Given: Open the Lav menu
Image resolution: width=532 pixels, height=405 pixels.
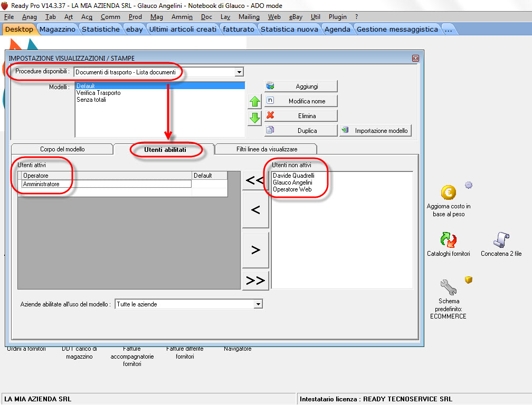Looking at the screenshot, I should (x=225, y=16).
